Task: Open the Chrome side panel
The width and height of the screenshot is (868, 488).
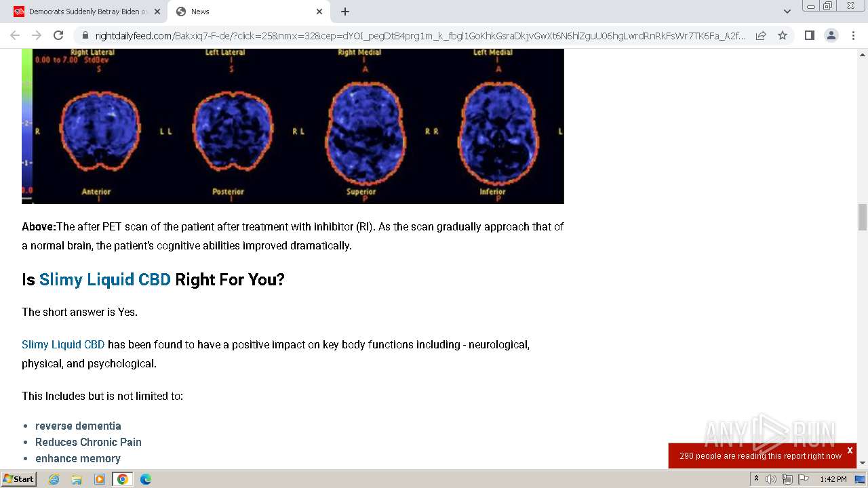Action: [x=809, y=35]
